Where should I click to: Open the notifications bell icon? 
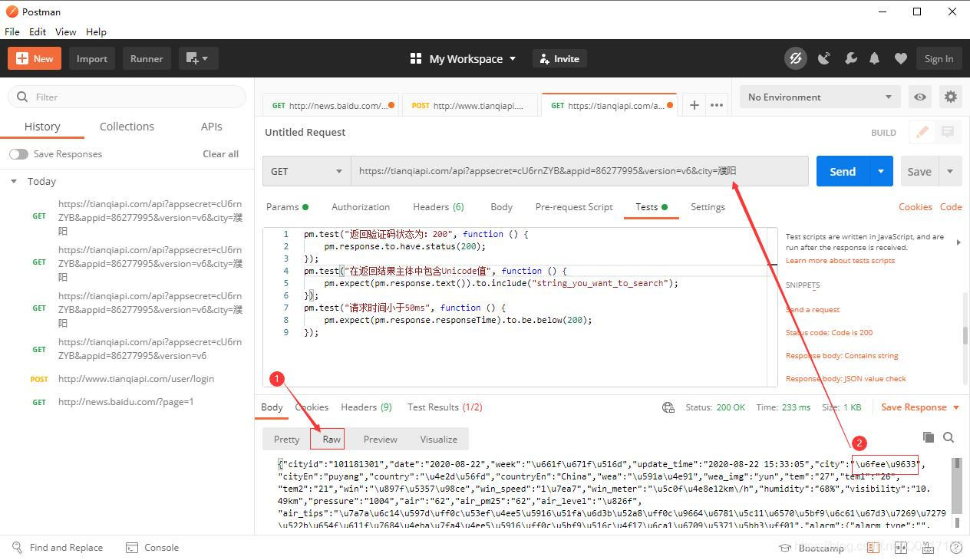pos(875,58)
